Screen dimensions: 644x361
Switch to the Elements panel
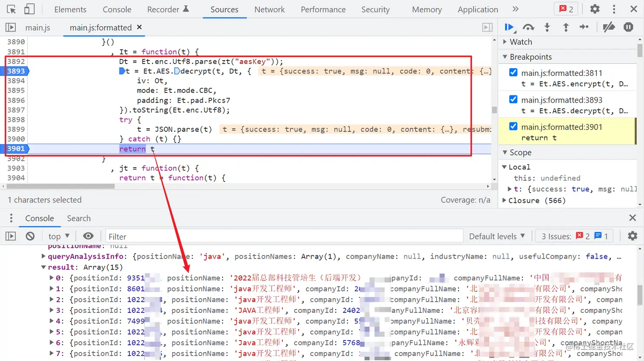pos(70,9)
